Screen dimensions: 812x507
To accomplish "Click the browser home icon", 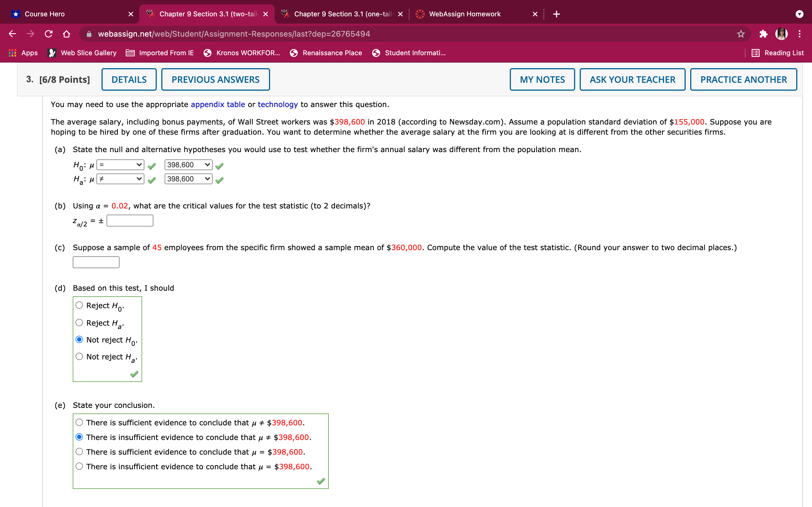I will (67, 34).
